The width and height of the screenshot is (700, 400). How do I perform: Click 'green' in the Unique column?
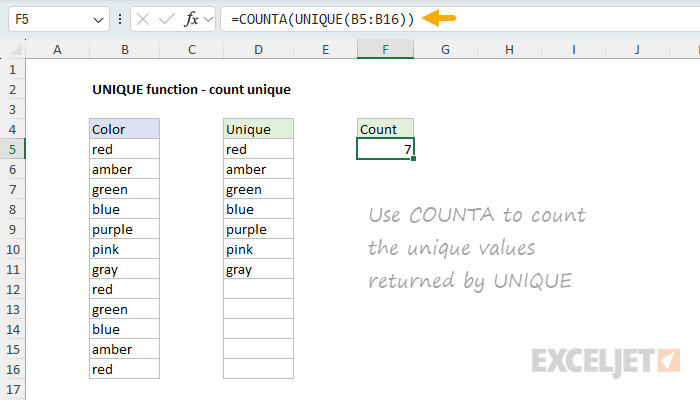click(258, 189)
